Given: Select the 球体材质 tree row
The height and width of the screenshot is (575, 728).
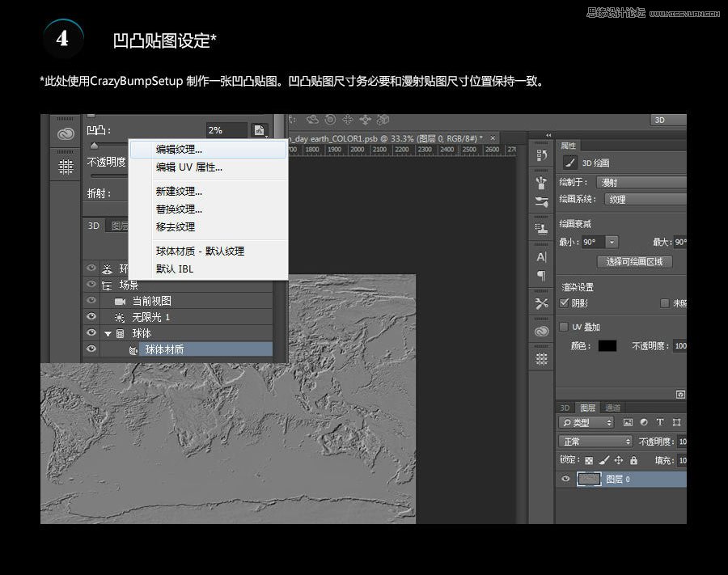Looking at the screenshot, I should (178, 349).
